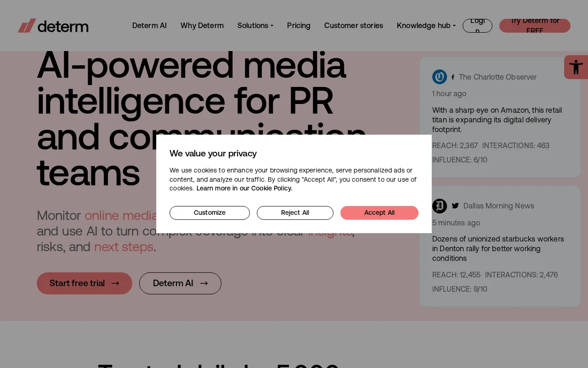The image size is (588, 368).
Task: Click 'INTERACTIONS: 463' stat
Action: [x=516, y=145]
